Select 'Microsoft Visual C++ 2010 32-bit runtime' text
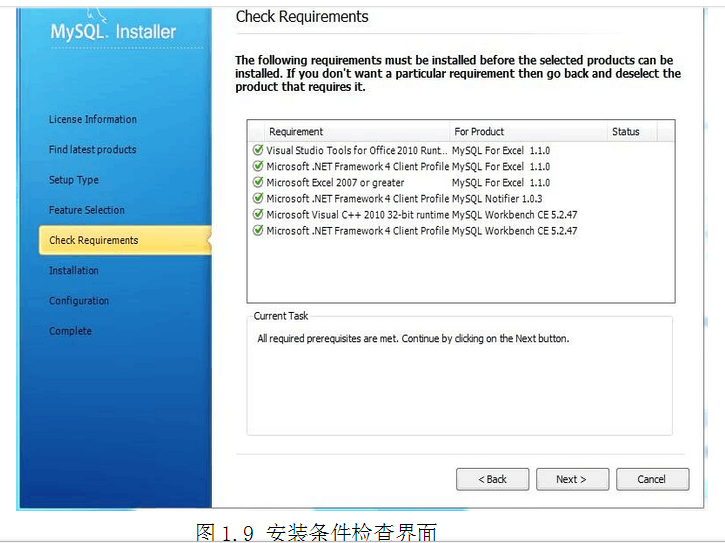The width and height of the screenshot is (725, 543). click(358, 215)
